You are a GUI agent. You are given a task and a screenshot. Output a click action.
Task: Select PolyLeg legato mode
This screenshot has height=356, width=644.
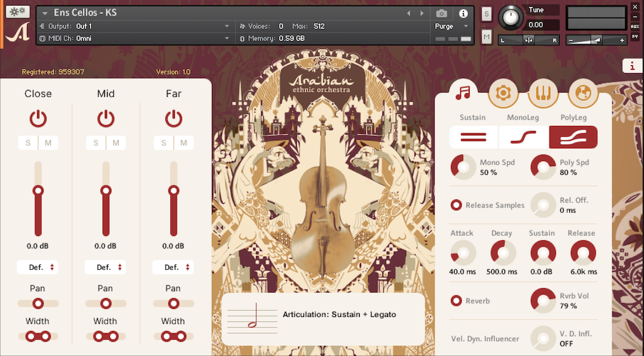point(574,137)
